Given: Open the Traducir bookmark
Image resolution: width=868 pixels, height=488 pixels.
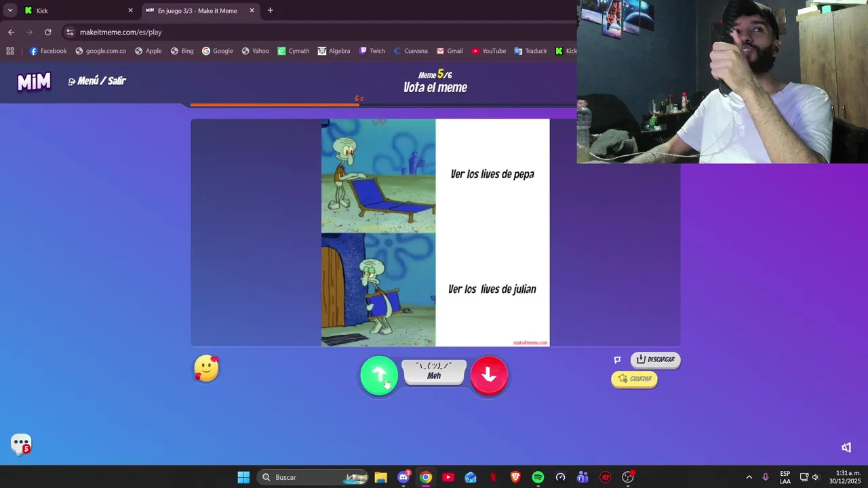Looking at the screenshot, I should tap(530, 51).
